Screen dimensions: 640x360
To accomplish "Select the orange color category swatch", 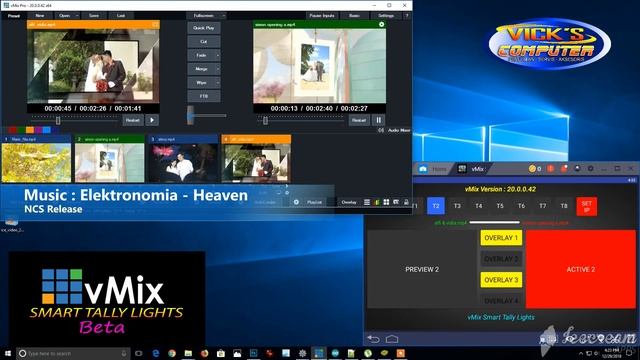I will [30, 130].
